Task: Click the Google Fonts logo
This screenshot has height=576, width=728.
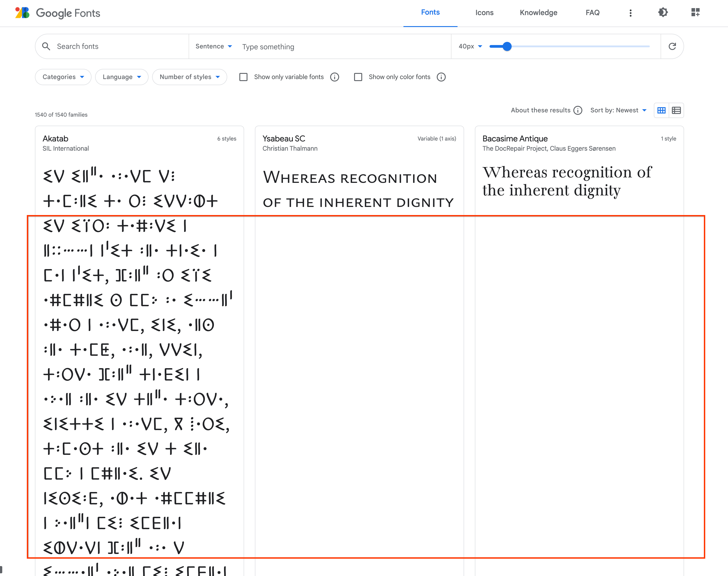Action: (x=57, y=13)
